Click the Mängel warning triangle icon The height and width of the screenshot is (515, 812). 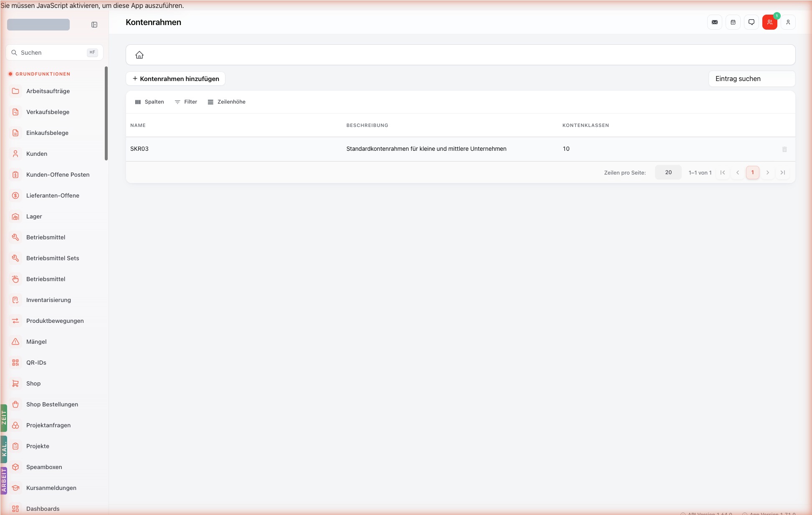(15, 342)
